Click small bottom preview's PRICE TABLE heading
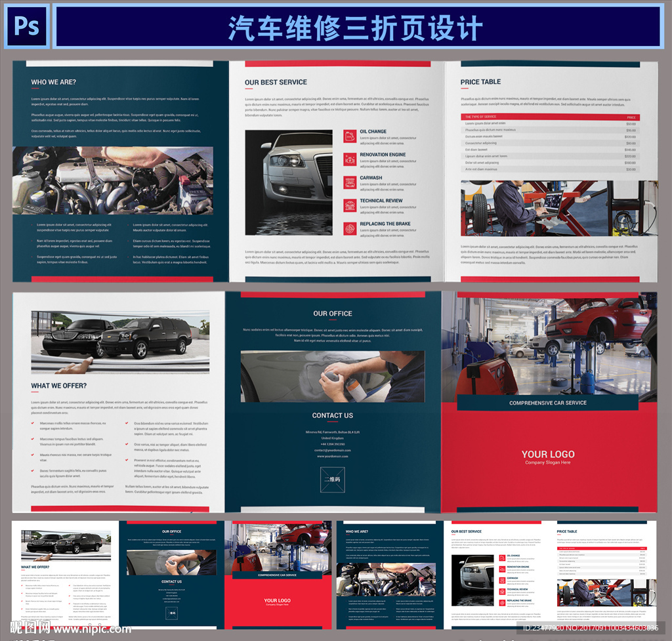The image size is (672, 641). coord(567,531)
